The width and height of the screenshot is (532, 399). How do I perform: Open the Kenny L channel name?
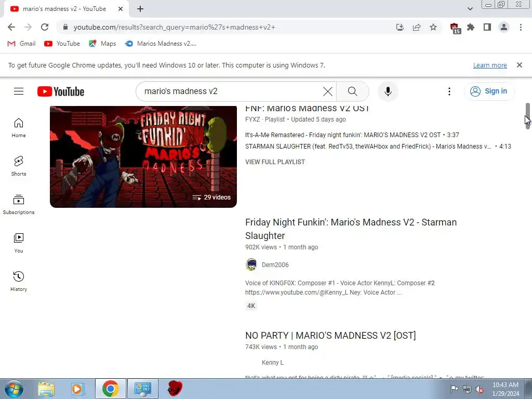click(272, 362)
